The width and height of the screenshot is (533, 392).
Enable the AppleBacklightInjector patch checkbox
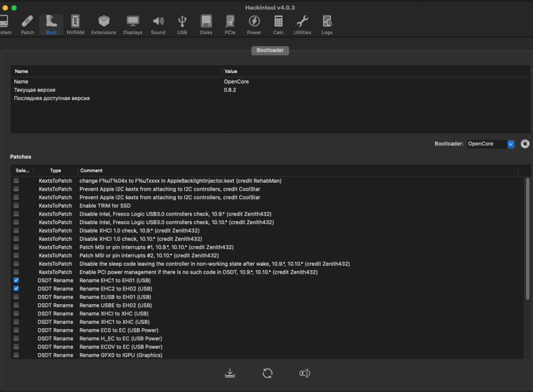click(x=16, y=181)
